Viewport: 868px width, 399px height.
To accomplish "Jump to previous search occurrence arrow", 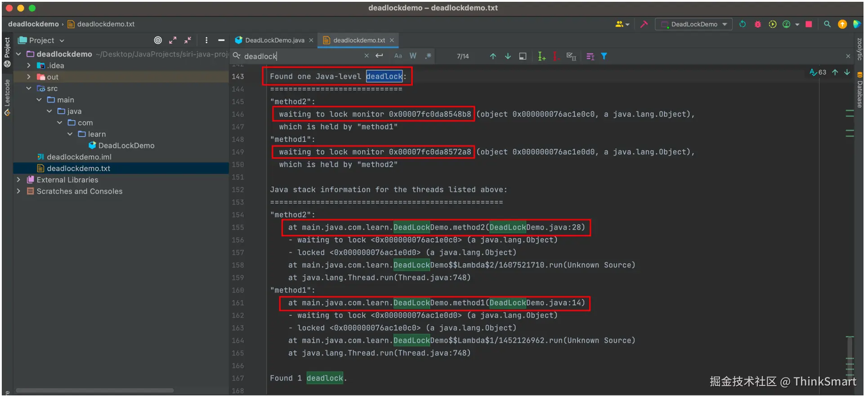I will 493,56.
